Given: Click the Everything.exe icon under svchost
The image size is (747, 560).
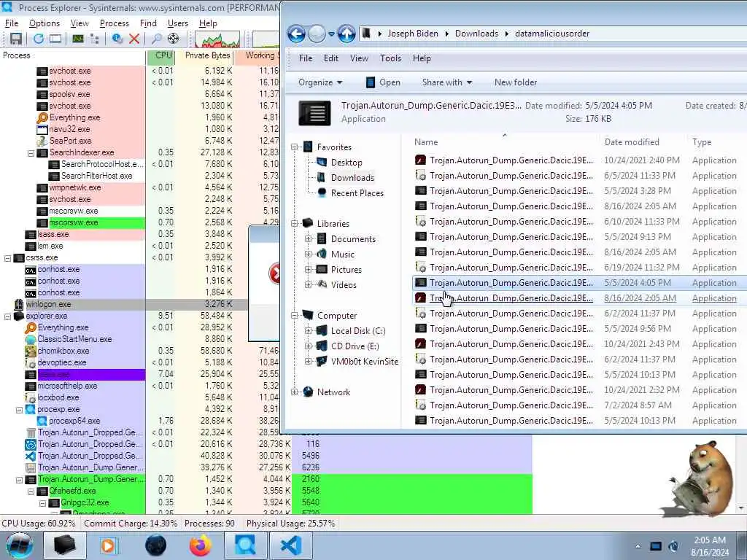Looking at the screenshot, I should [42, 117].
